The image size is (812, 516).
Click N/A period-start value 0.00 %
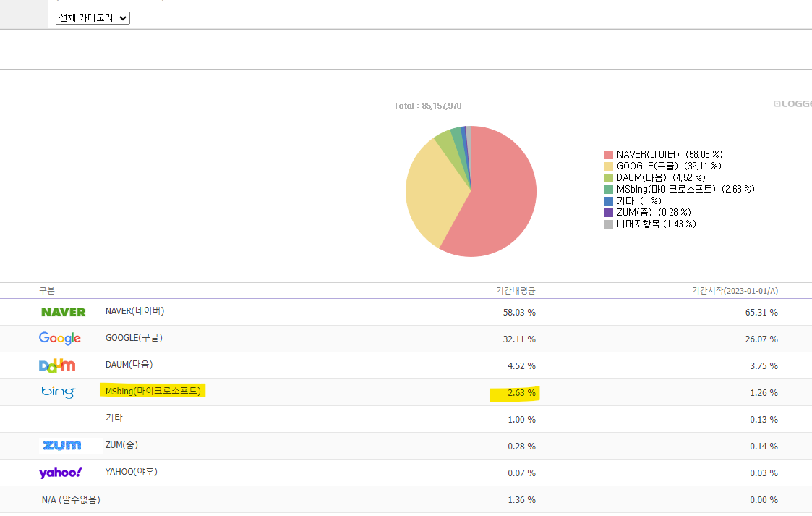(x=764, y=500)
